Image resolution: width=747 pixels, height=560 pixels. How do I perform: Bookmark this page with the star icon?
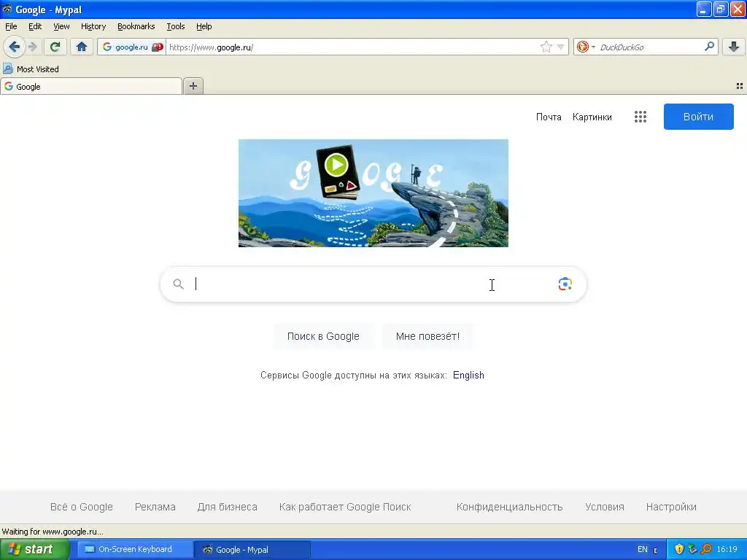click(546, 47)
